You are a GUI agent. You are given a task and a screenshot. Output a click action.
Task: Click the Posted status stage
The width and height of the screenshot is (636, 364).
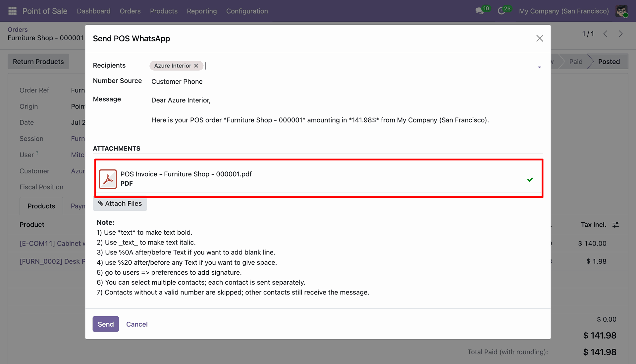[609, 62]
